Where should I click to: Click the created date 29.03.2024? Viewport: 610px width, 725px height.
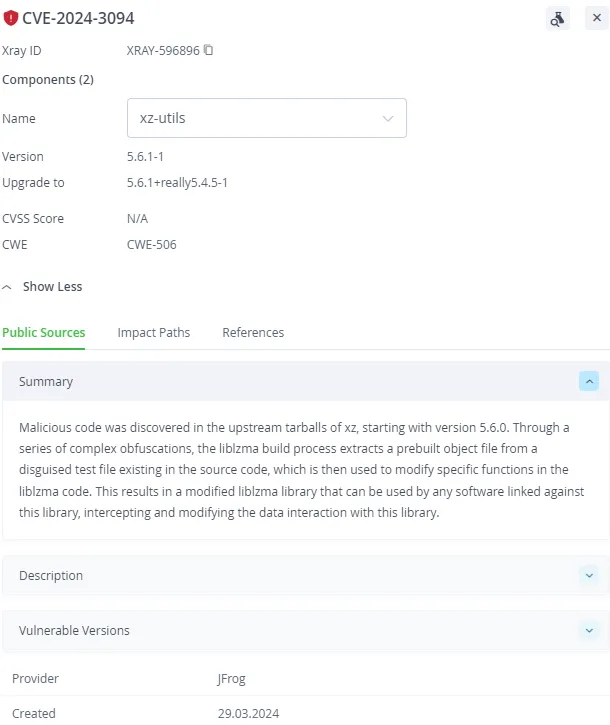point(248,713)
